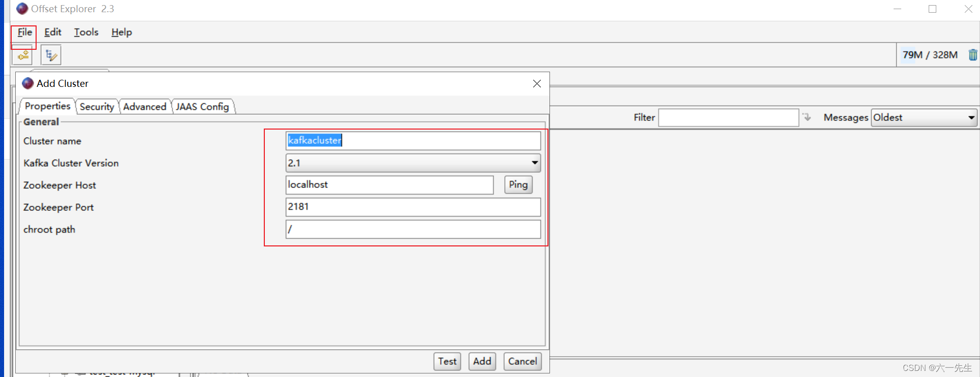Focus the chroot path input field
Screen dimensions: 980x377
[x=413, y=229]
